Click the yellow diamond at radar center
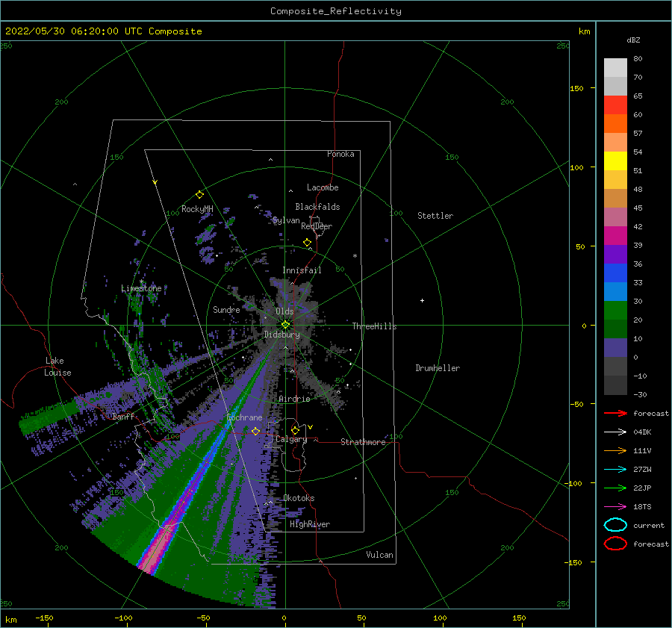Image resolution: width=672 pixels, height=628 pixels. [285, 325]
